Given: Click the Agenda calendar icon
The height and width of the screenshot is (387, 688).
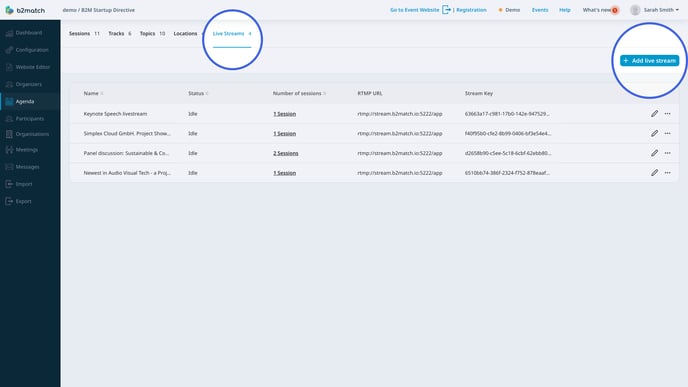Looking at the screenshot, I should click(9, 101).
